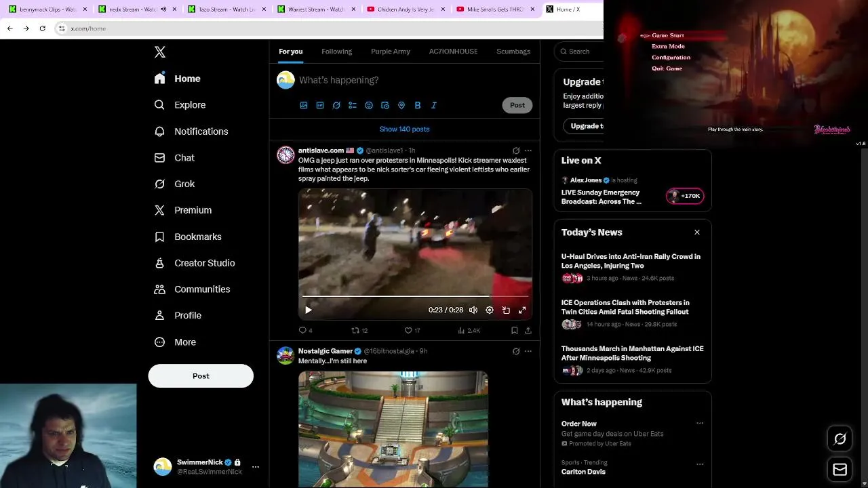Open U-Haul Drives into Anti-Iran Rally news
The width and height of the screenshot is (868, 488).
point(631,261)
